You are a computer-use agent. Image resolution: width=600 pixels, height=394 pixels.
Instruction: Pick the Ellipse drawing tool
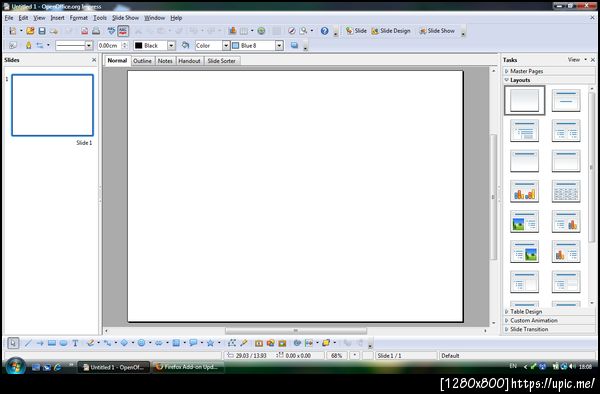(64, 343)
